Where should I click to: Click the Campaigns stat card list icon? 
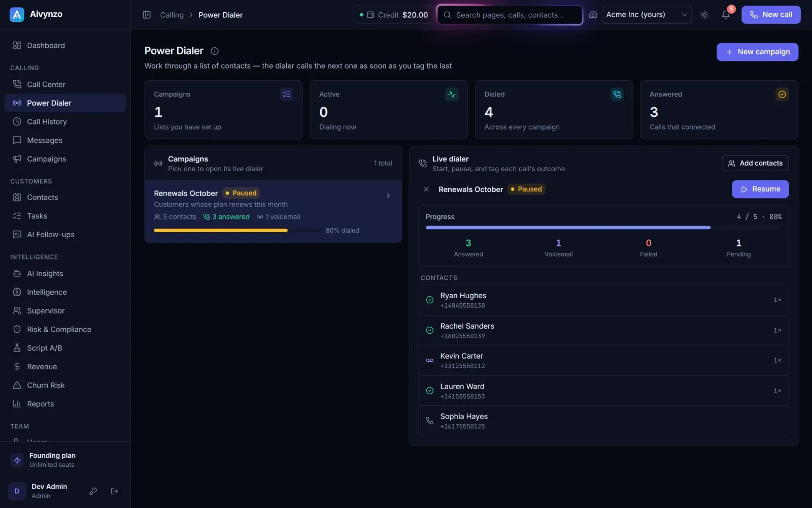[x=287, y=94]
